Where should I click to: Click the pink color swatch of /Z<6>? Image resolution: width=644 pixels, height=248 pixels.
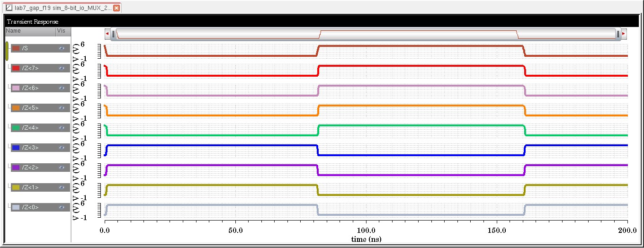pyautogui.click(x=16, y=88)
